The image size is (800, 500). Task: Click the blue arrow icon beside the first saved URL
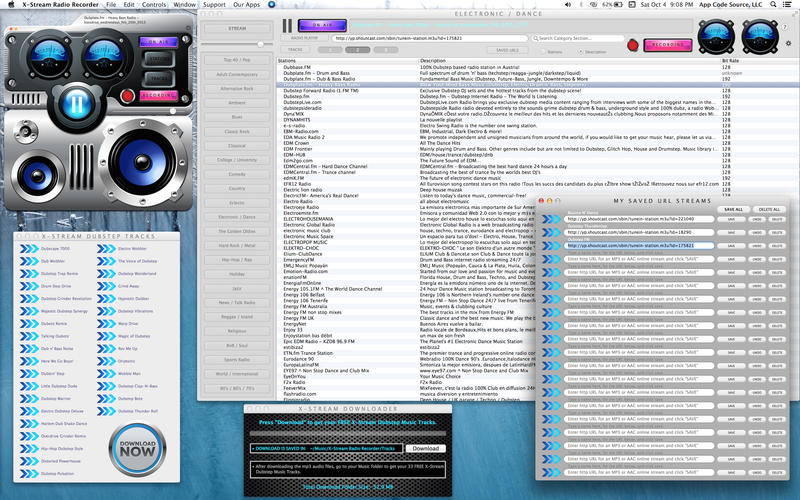click(x=553, y=219)
